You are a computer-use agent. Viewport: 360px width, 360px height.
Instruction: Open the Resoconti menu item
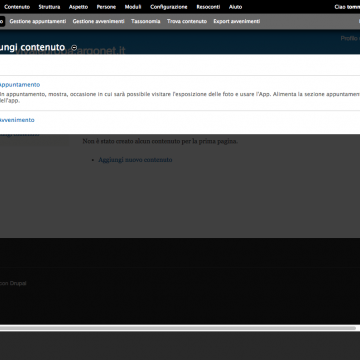click(208, 7)
